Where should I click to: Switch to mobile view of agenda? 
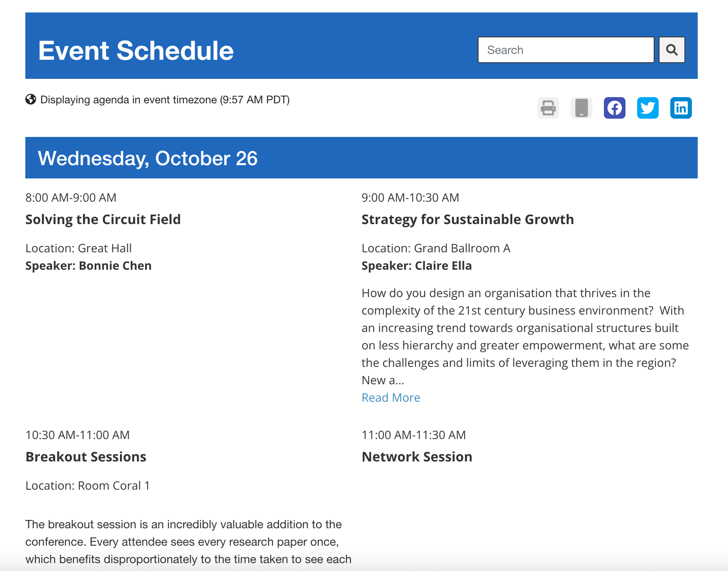point(581,107)
